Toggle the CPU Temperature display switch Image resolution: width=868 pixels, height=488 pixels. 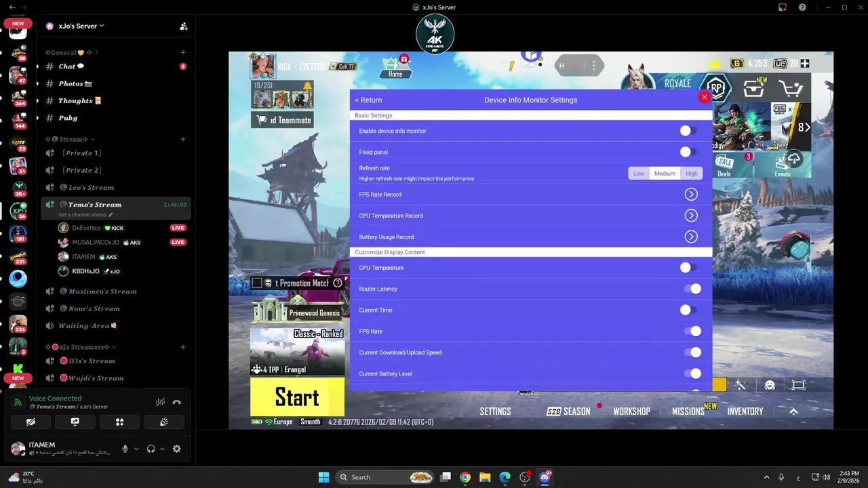coord(689,268)
